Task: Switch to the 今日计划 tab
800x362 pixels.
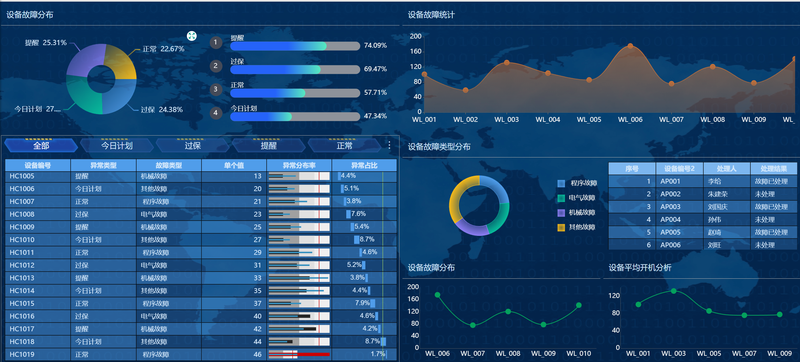Action: [117, 146]
